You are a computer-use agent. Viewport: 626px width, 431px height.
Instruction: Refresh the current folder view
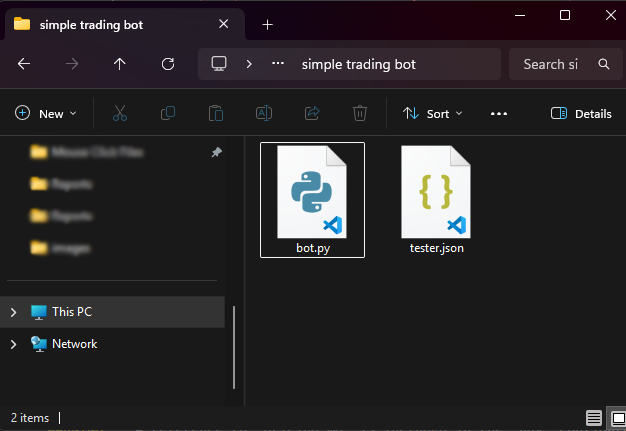pyautogui.click(x=168, y=64)
